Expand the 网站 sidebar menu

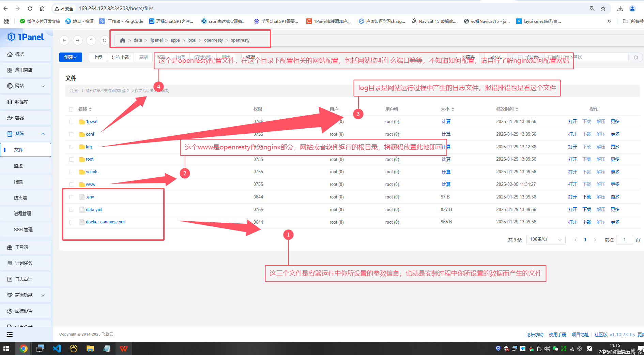coord(26,86)
